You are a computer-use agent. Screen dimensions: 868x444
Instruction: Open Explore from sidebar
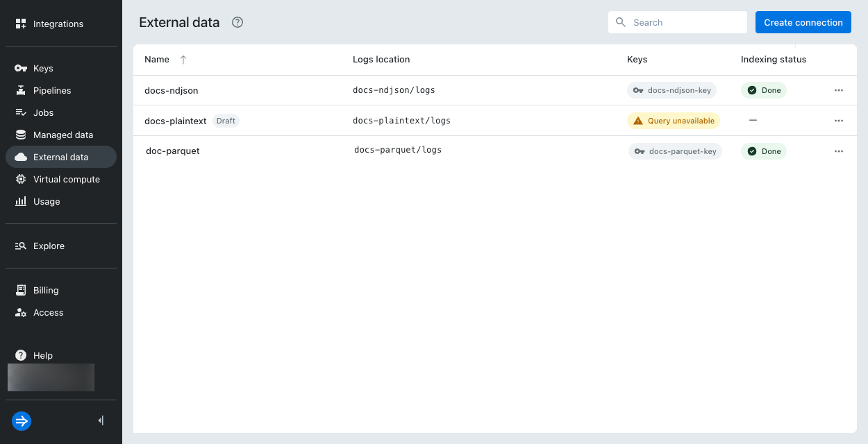[x=61, y=246]
